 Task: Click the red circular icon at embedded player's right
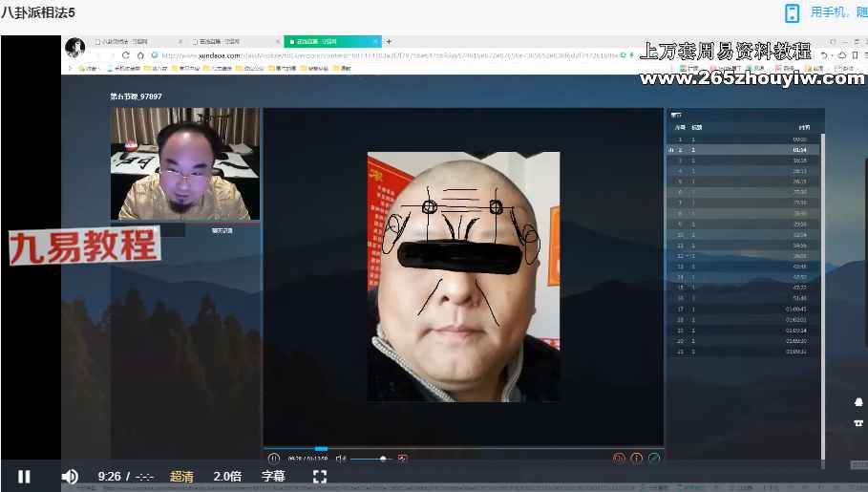pos(619,459)
